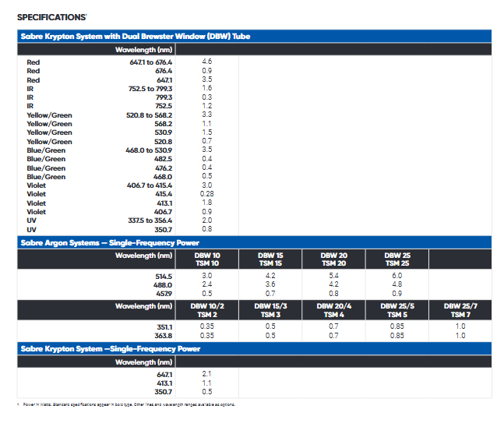504x441 pixels.
Task: Select wavelength range 647.1 to 676.4
Action: coord(151,62)
